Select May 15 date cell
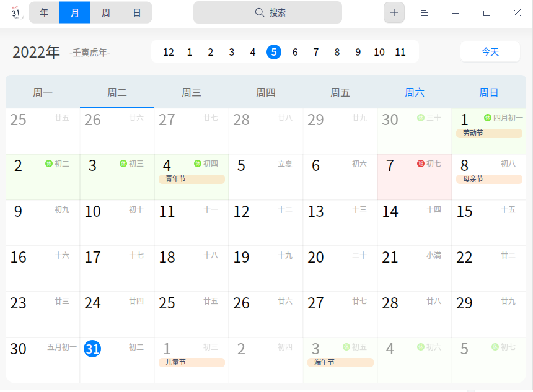 489,223
